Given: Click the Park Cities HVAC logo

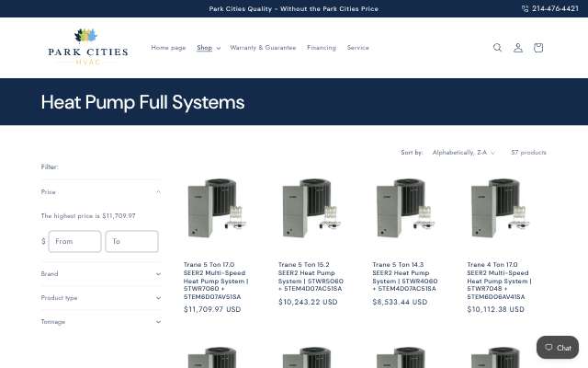Looking at the screenshot, I should pos(88,47).
